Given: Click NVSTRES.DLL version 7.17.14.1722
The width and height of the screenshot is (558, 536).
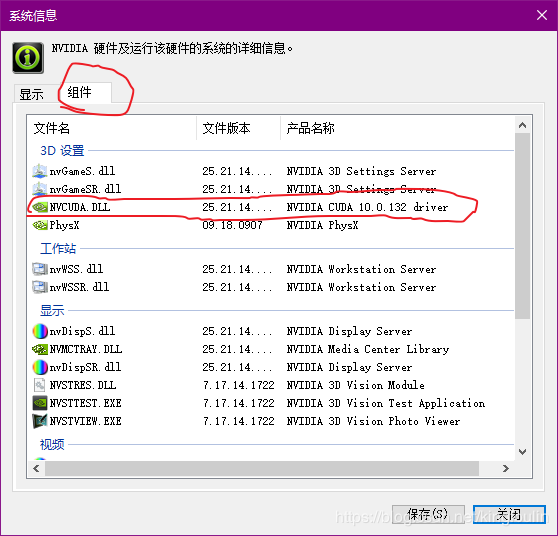Looking at the screenshot, I should point(238,385).
